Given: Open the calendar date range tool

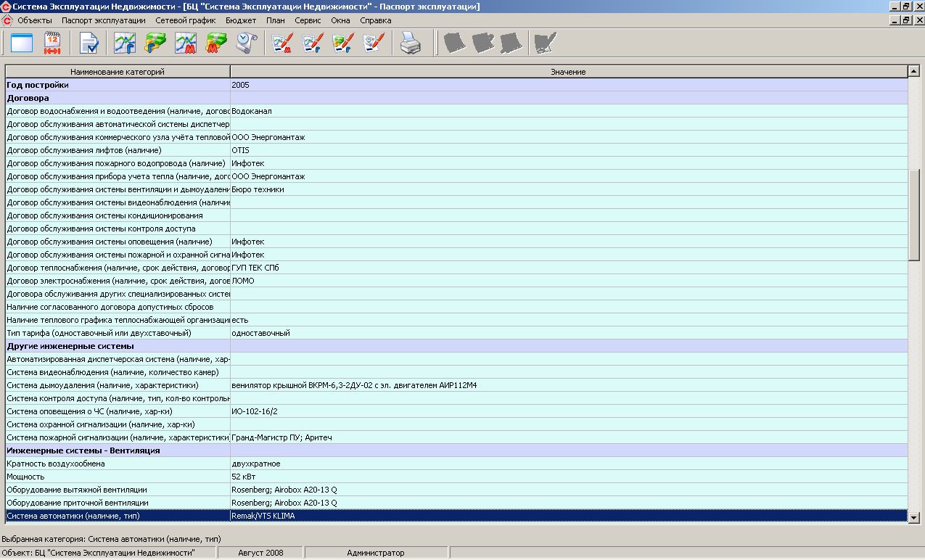Looking at the screenshot, I should 53,44.
